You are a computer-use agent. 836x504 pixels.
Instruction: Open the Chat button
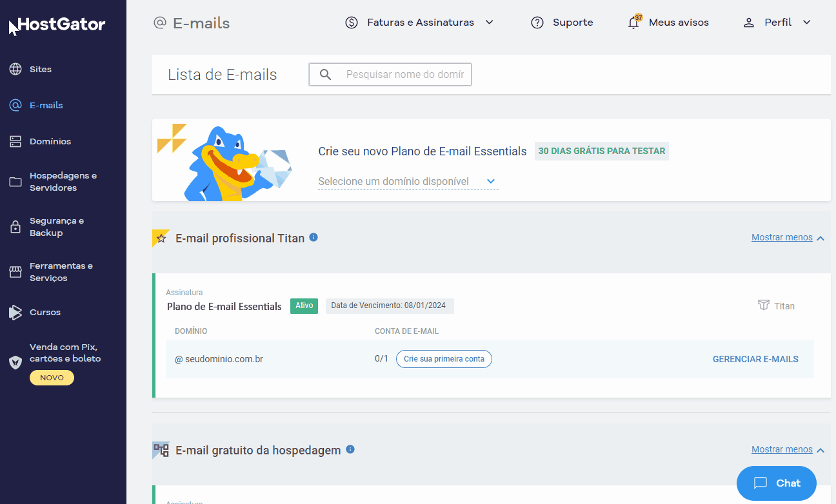point(777,483)
